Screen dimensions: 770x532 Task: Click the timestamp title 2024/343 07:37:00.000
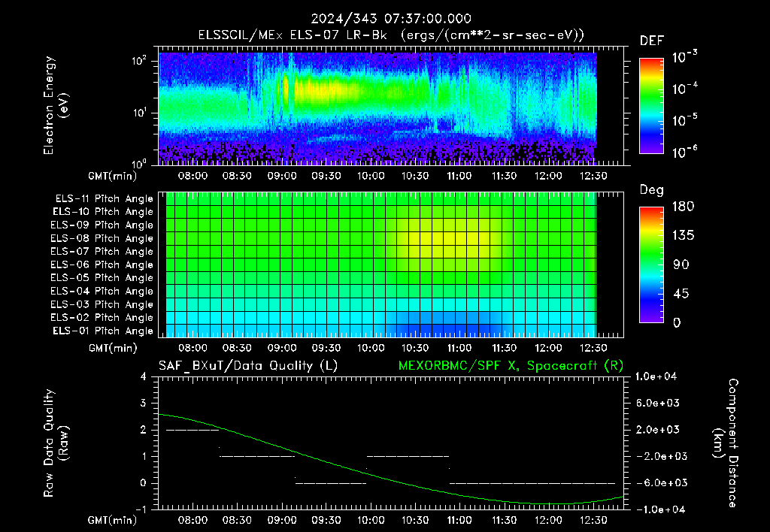(x=391, y=19)
